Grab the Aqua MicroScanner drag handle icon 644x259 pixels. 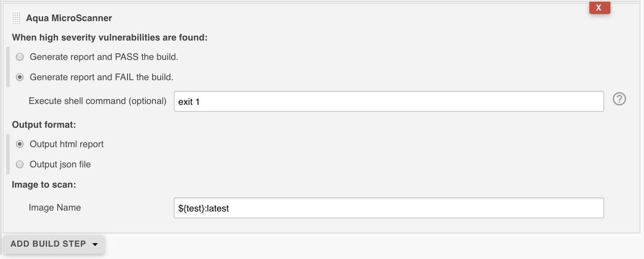coord(16,18)
